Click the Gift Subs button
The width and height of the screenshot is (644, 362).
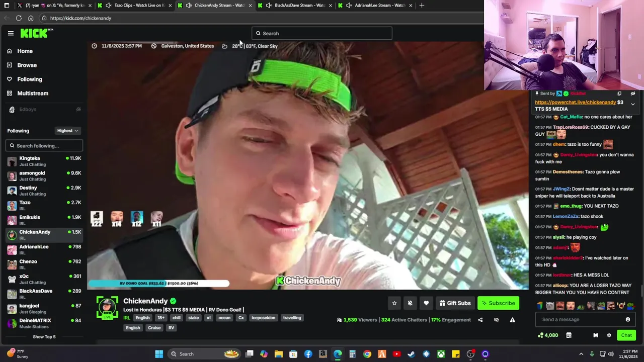[x=455, y=303]
